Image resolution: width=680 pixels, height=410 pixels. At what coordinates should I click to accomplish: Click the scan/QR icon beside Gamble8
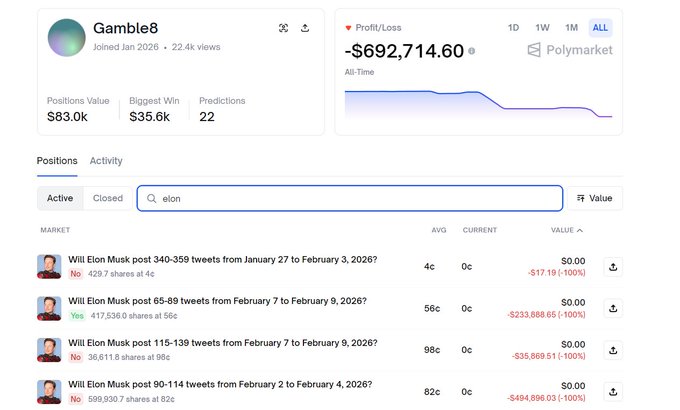click(283, 28)
